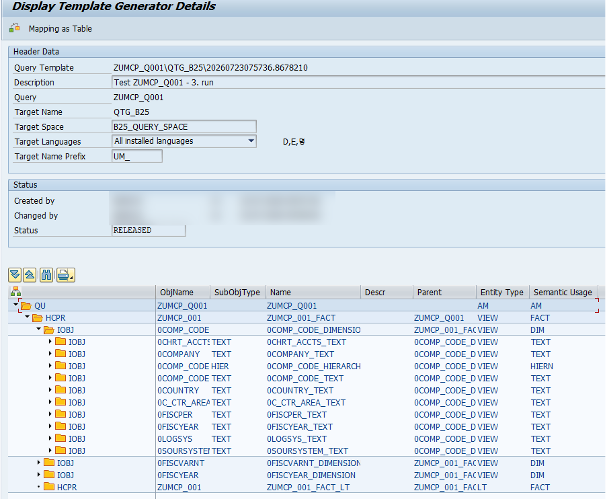Click the Expand All nodes toolbar icon

click(15, 275)
